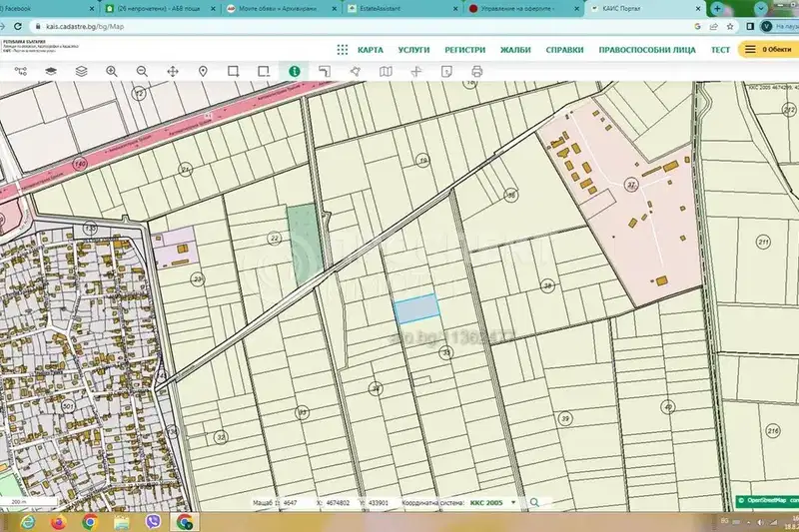
Task: Click the coordinate search magnifier icon
Action: (534, 502)
